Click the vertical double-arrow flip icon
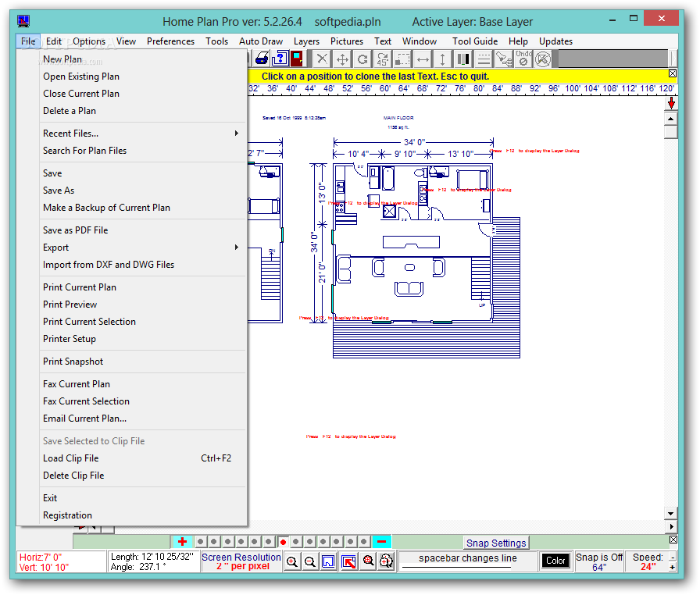 pos(442,59)
